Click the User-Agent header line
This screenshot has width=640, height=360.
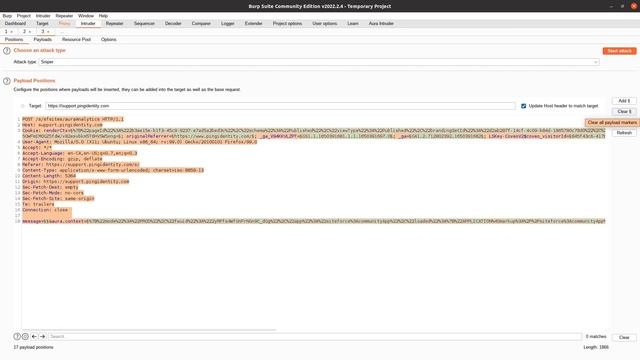pyautogui.click(x=140, y=142)
